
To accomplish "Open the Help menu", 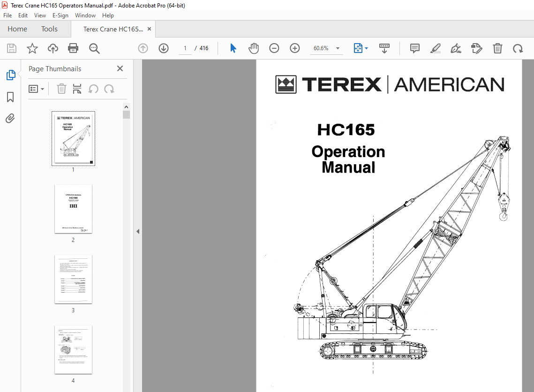I will click(108, 15).
